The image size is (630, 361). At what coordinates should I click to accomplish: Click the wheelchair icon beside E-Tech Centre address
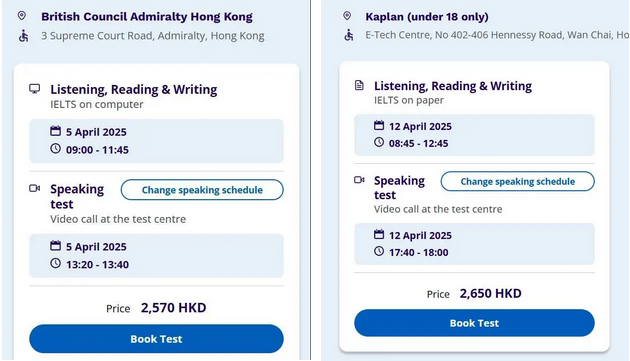click(349, 35)
